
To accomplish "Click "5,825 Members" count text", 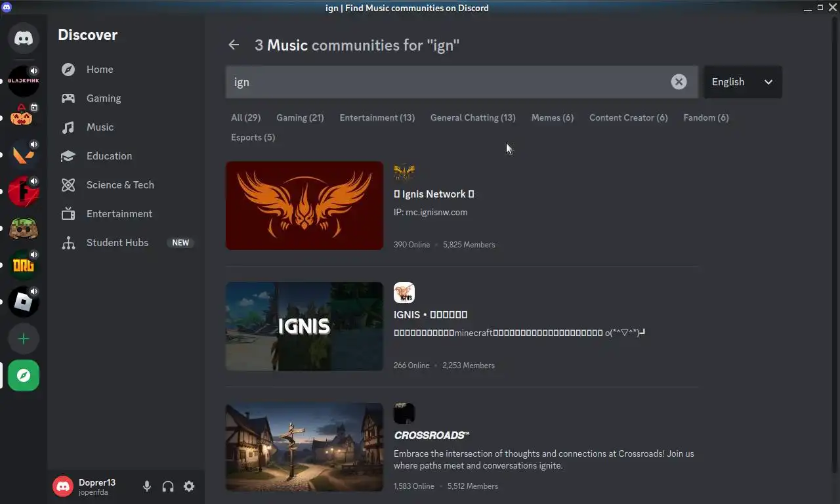I will [x=469, y=244].
